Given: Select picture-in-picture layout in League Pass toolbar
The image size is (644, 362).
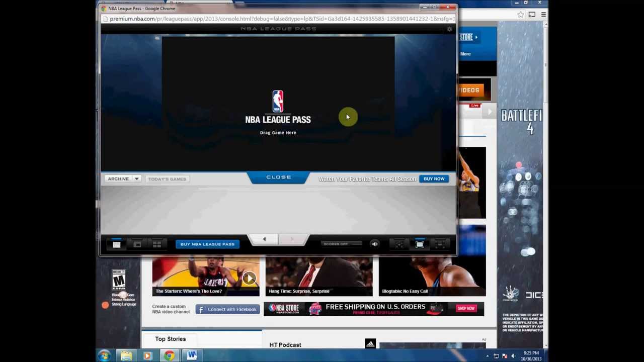Looking at the screenshot, I should (x=137, y=244).
